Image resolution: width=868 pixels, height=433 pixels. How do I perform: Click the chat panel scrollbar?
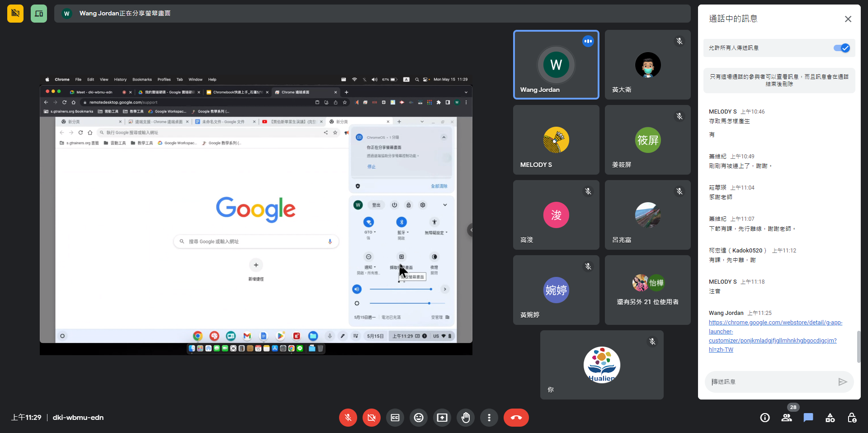pos(859,346)
